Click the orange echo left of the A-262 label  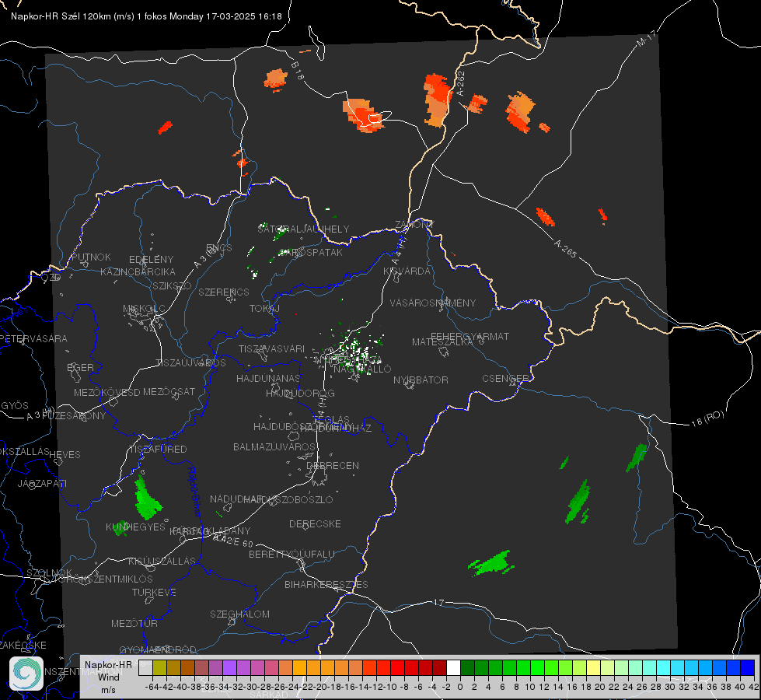tap(437, 100)
